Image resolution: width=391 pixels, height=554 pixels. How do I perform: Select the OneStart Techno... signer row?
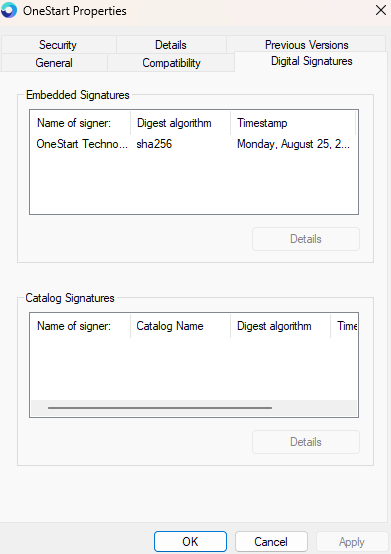point(194,144)
